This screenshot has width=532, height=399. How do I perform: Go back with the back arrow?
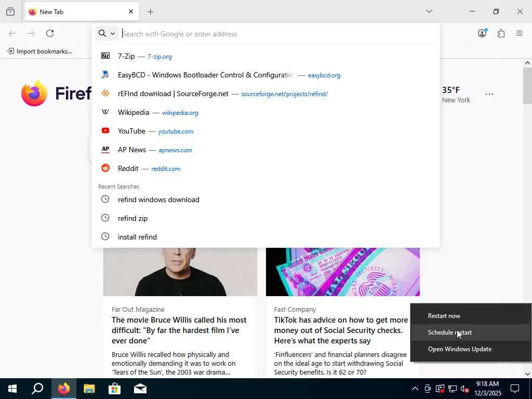(x=12, y=33)
